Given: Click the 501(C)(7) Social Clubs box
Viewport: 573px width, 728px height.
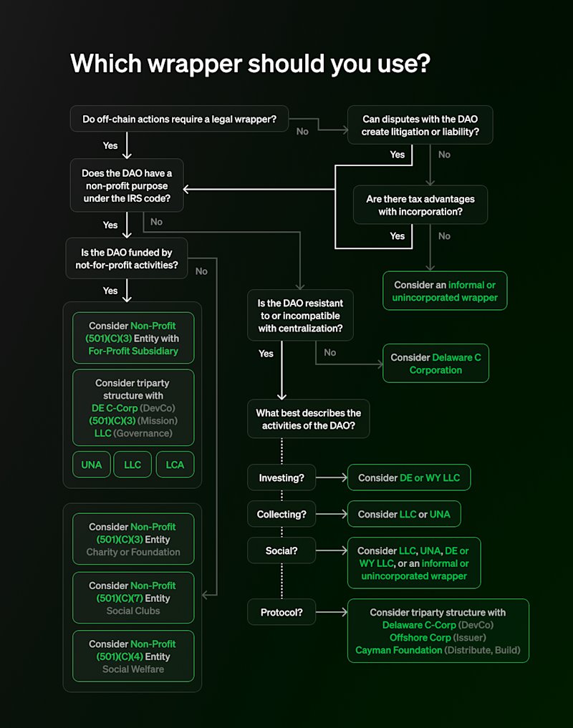Looking at the screenshot, I should [133, 598].
